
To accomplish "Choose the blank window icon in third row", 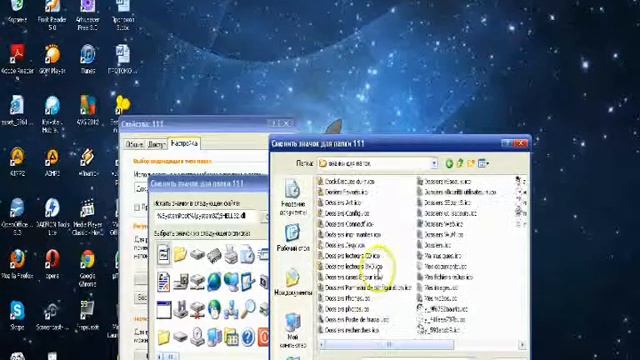I will 163,310.
